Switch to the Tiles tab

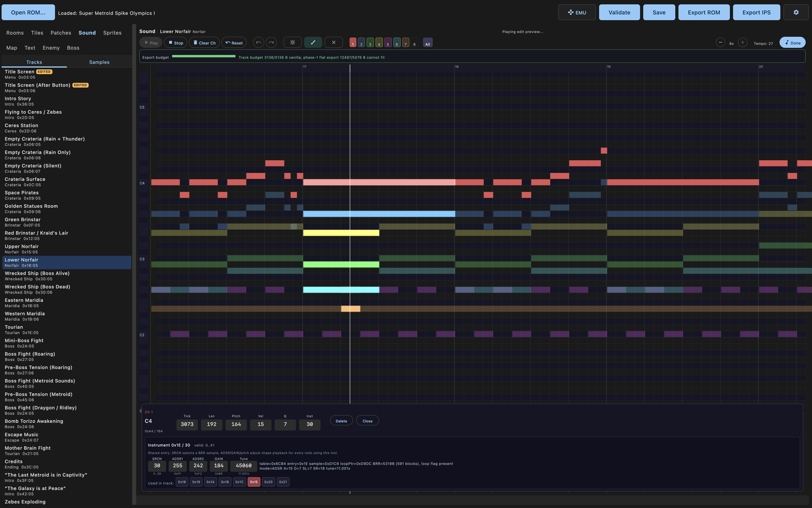37,33
